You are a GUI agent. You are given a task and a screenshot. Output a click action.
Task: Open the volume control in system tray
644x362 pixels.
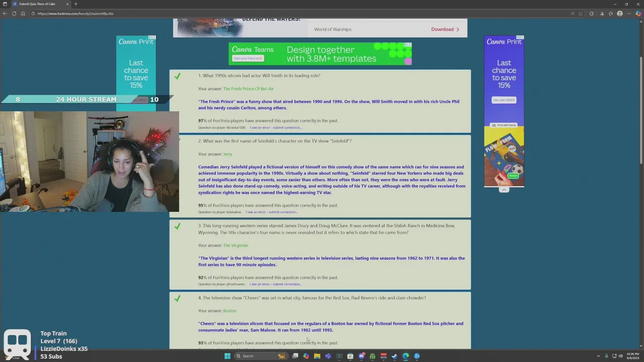(620, 356)
